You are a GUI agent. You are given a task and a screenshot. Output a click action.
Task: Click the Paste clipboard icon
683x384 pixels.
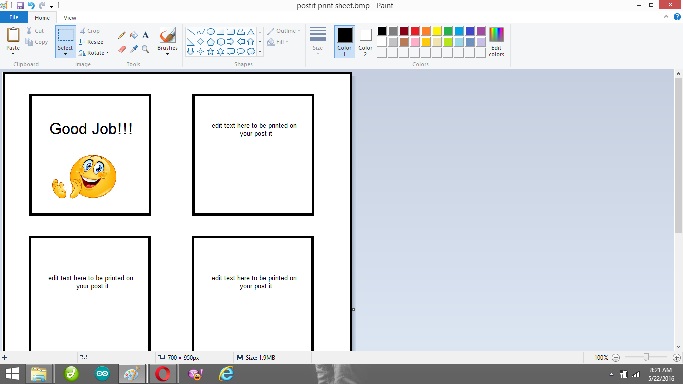point(13,35)
